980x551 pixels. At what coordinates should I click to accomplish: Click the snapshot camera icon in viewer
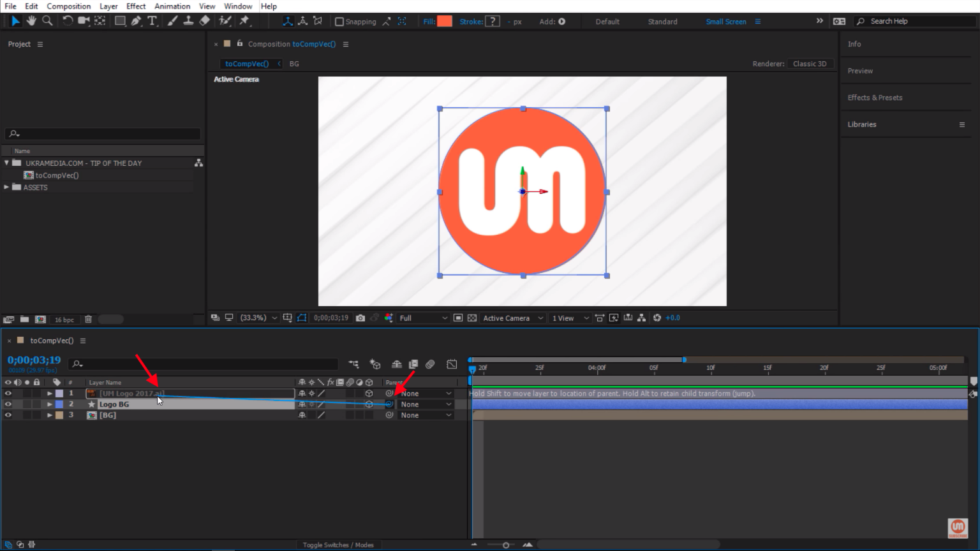click(x=360, y=318)
